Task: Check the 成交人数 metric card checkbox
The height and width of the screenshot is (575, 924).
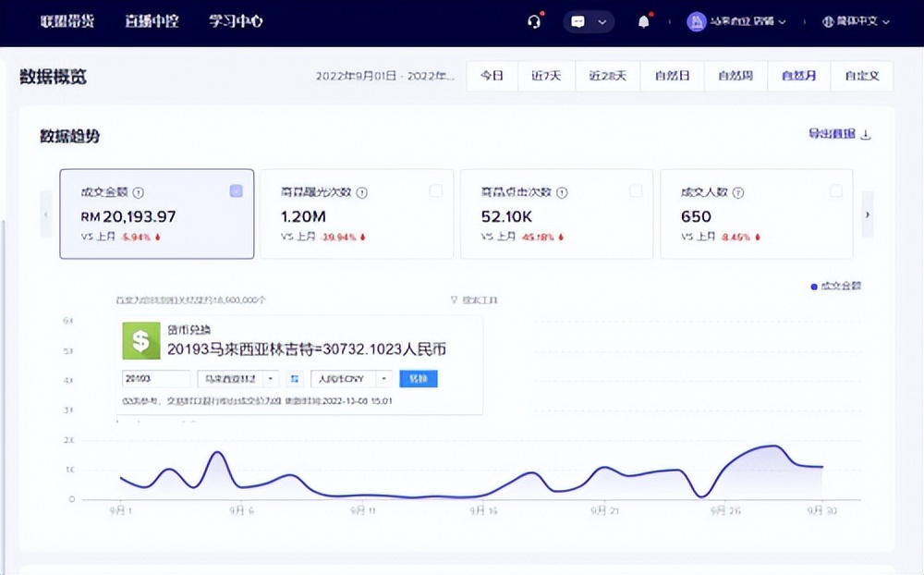Action: [x=835, y=191]
